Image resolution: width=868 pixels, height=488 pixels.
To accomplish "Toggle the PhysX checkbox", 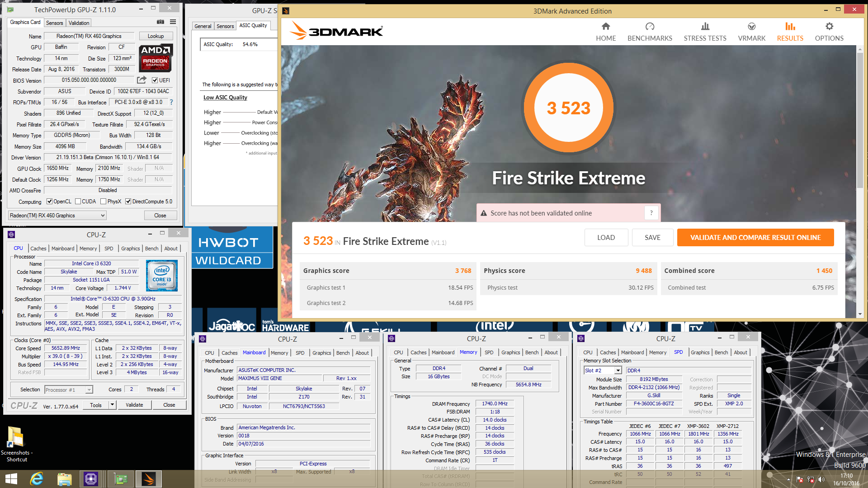I will point(104,202).
